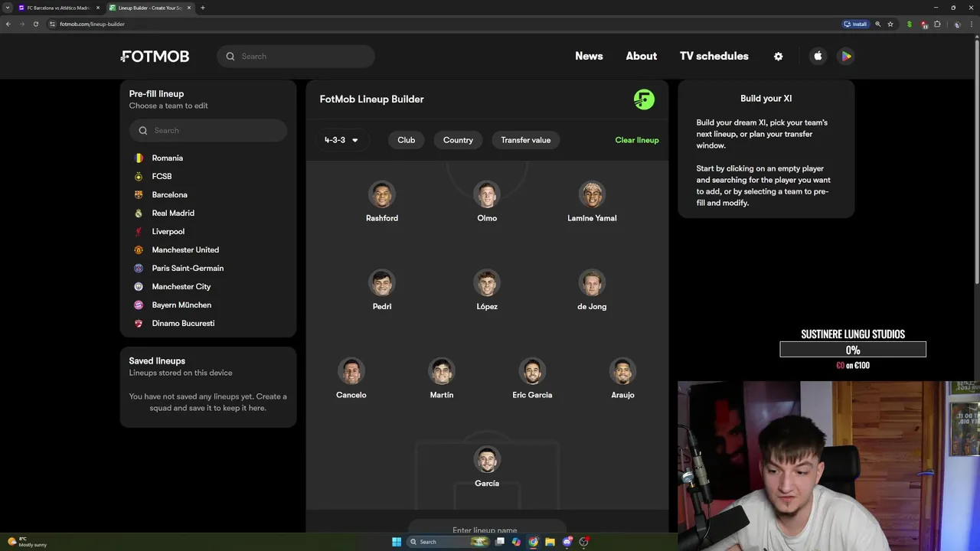
Task: Select Lamine Yamal's player avatar
Action: tap(592, 194)
